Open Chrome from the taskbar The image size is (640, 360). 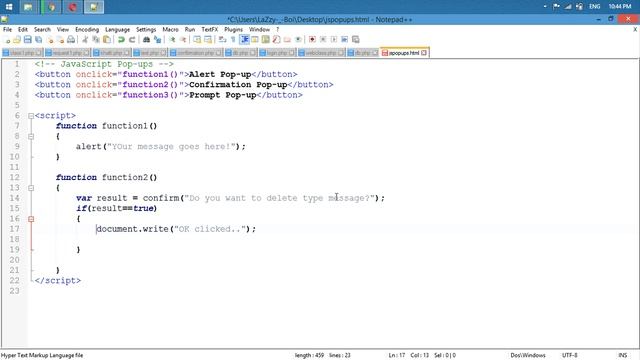point(51,7)
